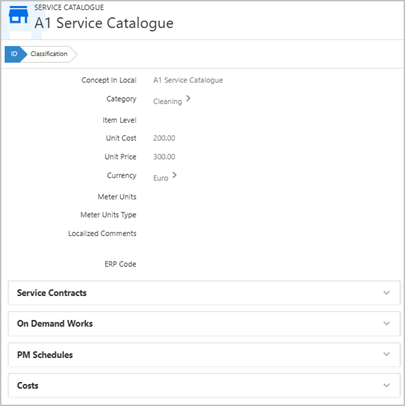Click the Euro currency link
The height and width of the screenshot is (406, 405).
161,178
